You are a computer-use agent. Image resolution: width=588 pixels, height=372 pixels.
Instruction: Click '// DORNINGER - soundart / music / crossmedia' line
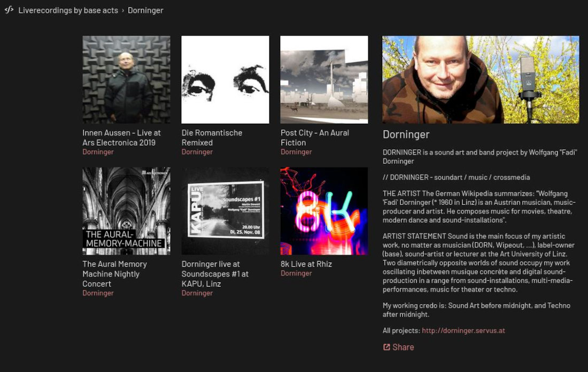457,178
